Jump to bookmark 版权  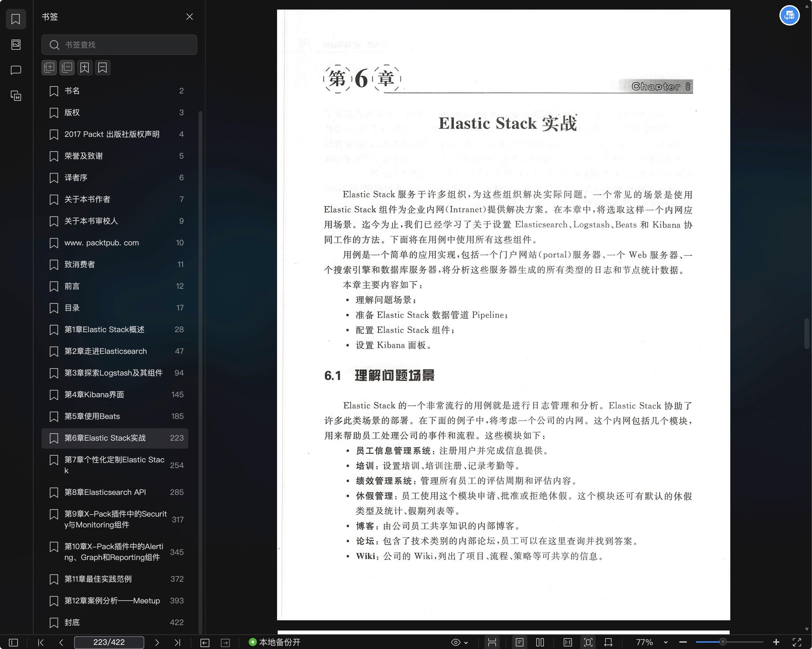tap(115, 113)
